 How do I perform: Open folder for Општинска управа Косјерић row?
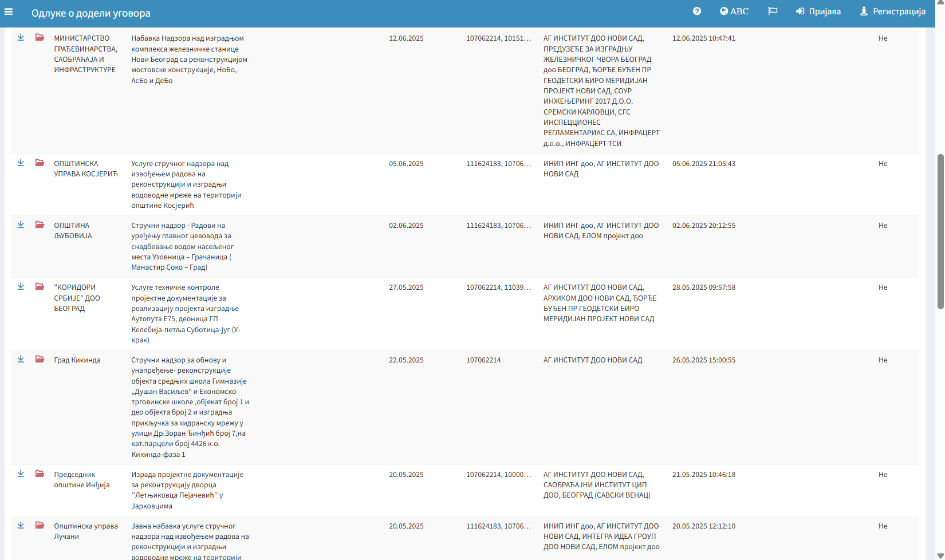pyautogui.click(x=40, y=163)
